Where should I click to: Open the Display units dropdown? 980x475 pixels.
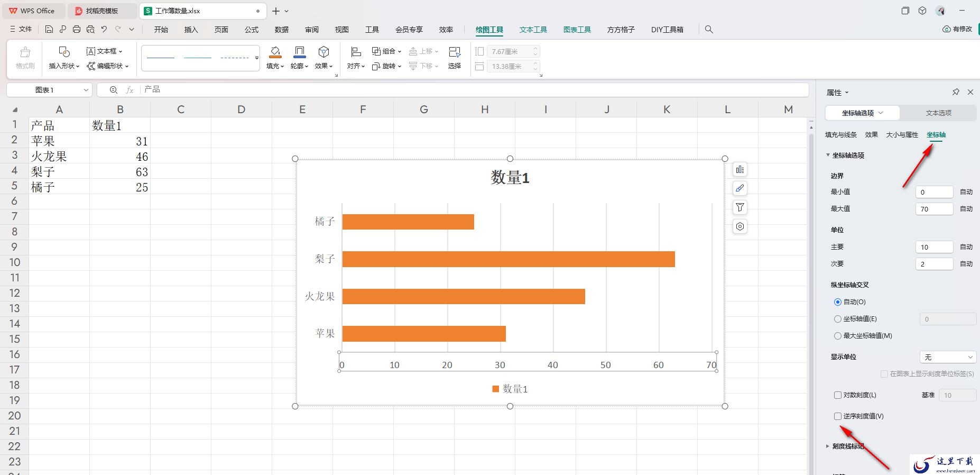(948, 357)
